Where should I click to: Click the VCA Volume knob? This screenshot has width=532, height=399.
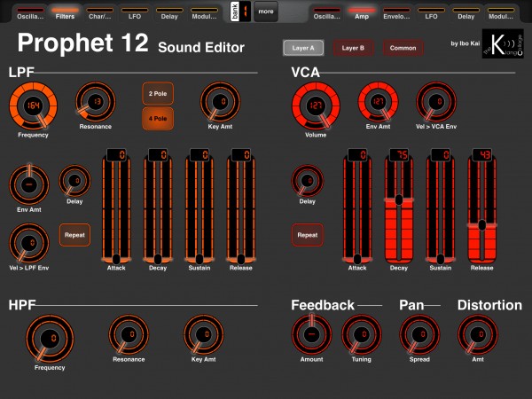316,106
